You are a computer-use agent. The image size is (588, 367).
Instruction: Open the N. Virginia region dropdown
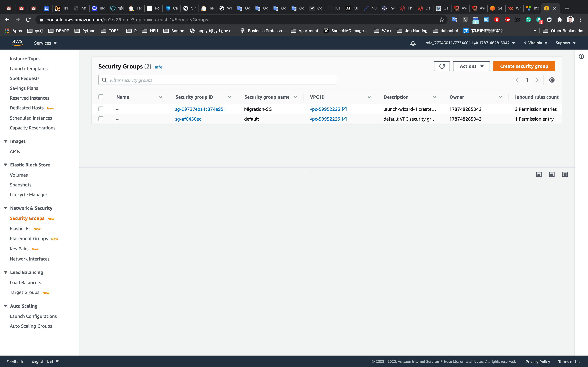(535, 43)
